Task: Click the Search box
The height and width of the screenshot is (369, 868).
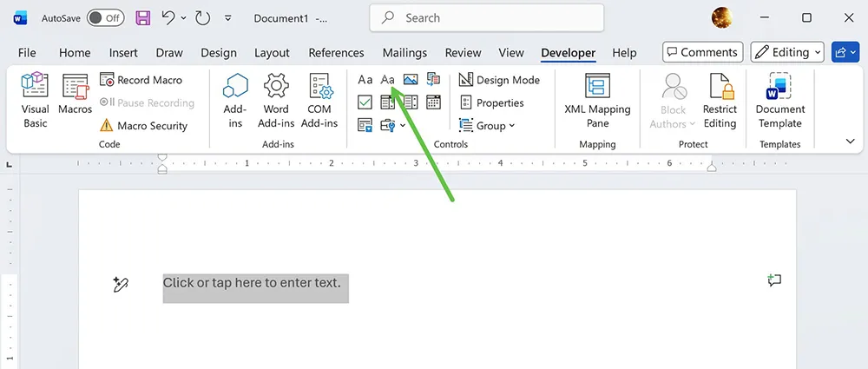Action: pos(487,18)
